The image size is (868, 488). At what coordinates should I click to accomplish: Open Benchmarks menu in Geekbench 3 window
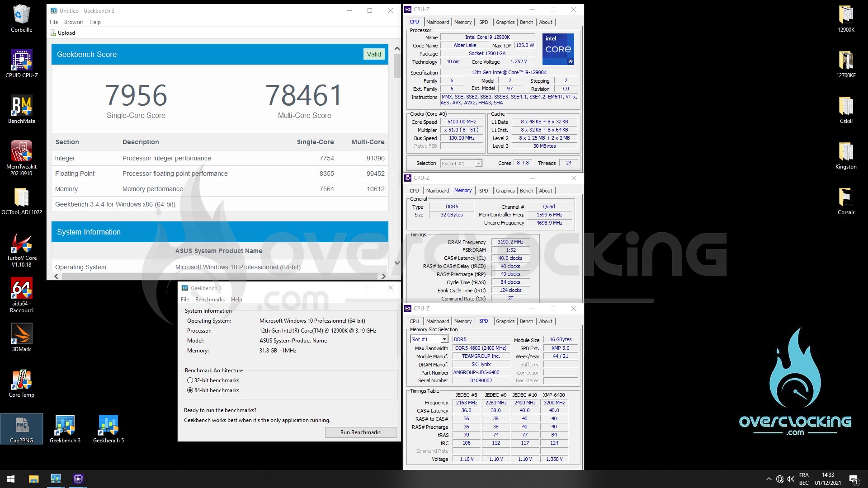pyautogui.click(x=210, y=300)
